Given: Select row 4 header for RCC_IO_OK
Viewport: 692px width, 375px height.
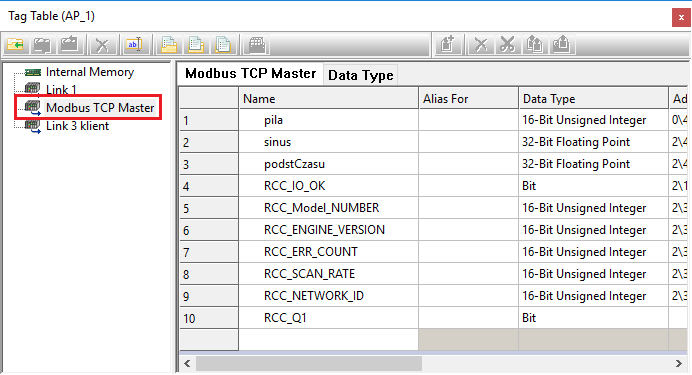Looking at the screenshot, I should pyautogui.click(x=209, y=186).
